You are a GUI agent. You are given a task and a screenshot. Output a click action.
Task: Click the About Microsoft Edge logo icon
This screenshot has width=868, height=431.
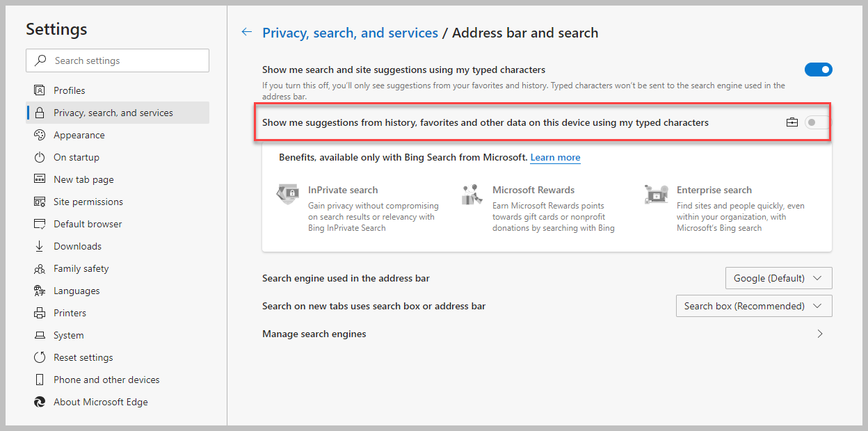click(x=40, y=402)
